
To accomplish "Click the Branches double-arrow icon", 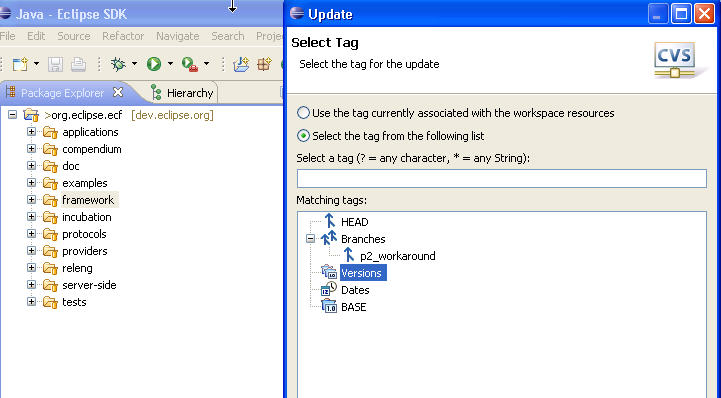I will 329,238.
